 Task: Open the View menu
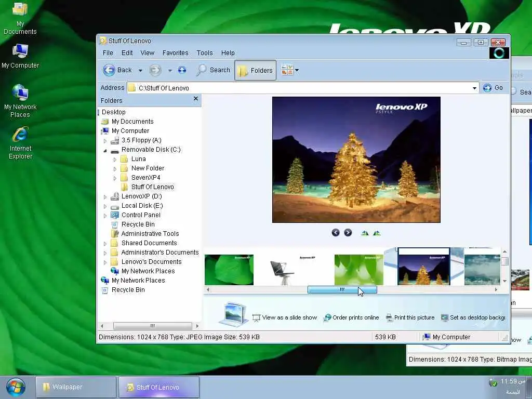tap(147, 53)
